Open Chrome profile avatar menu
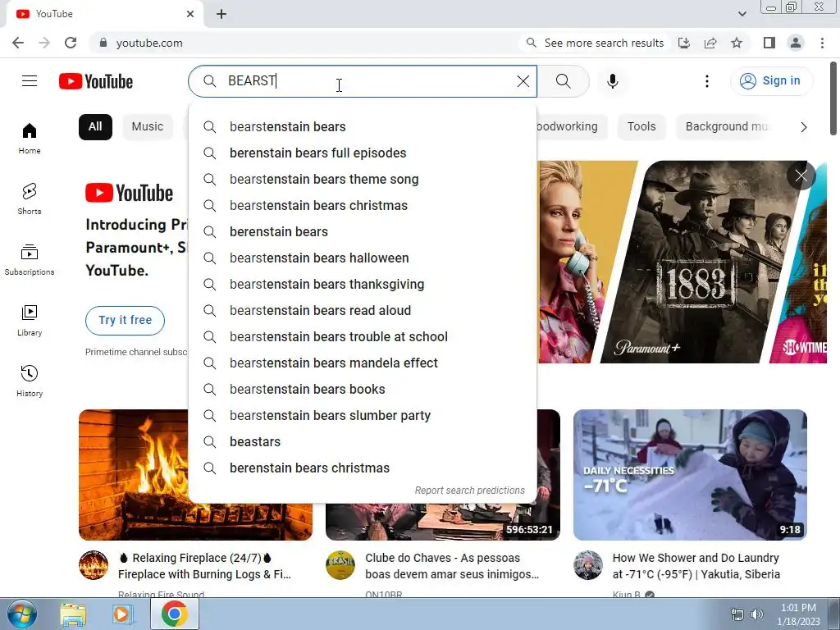The image size is (840, 630). click(x=796, y=43)
